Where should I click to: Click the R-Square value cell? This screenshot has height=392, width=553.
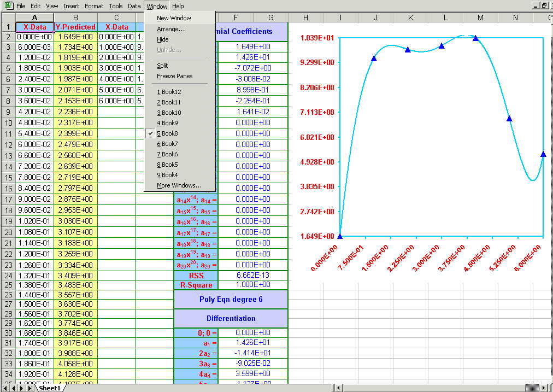coord(252,285)
